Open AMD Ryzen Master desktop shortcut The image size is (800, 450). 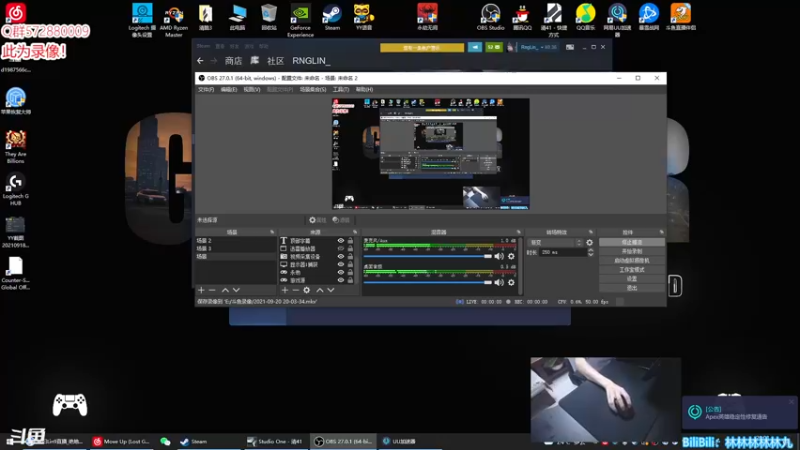pyautogui.click(x=173, y=20)
